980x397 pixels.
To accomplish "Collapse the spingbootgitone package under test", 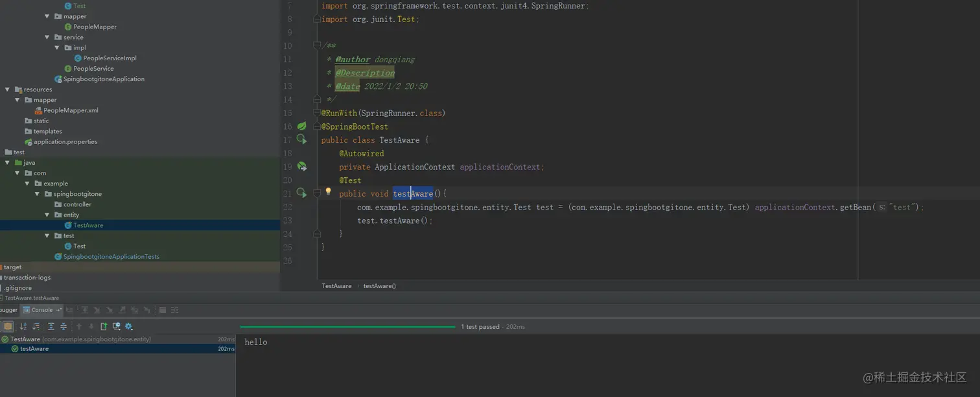I will coord(38,194).
